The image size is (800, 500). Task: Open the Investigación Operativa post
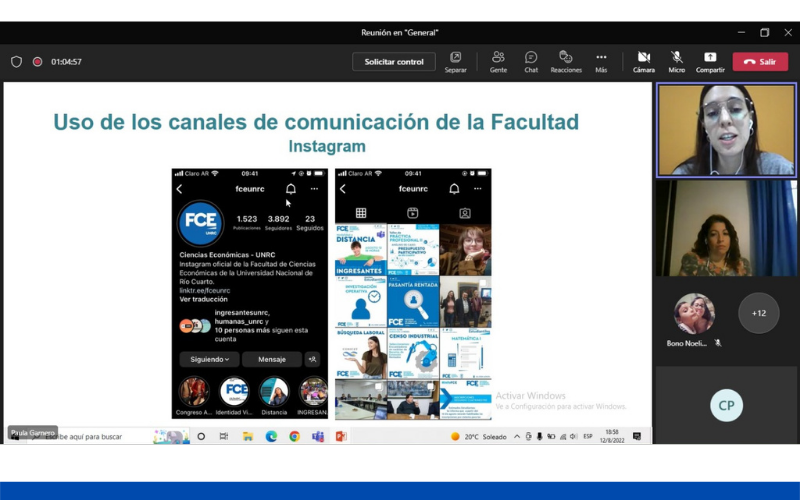(x=361, y=302)
